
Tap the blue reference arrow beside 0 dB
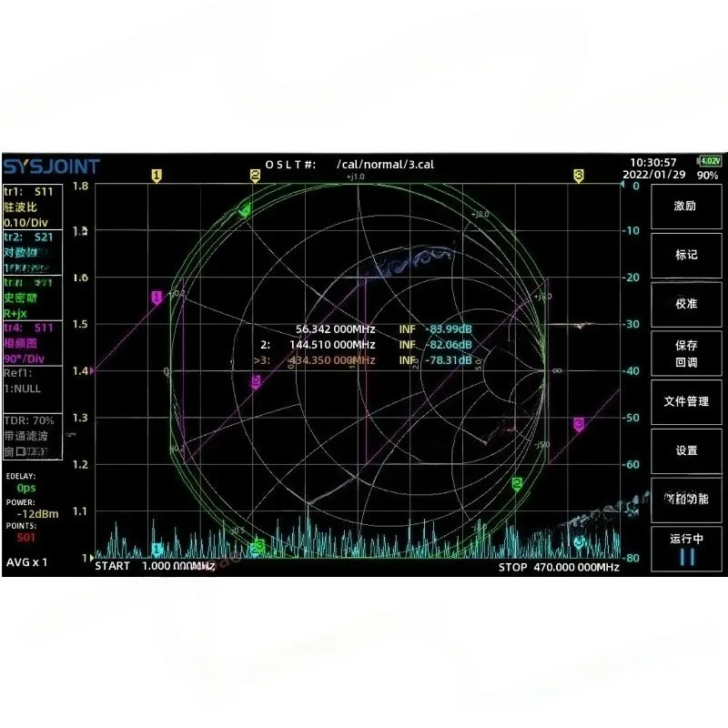pyautogui.click(x=622, y=185)
